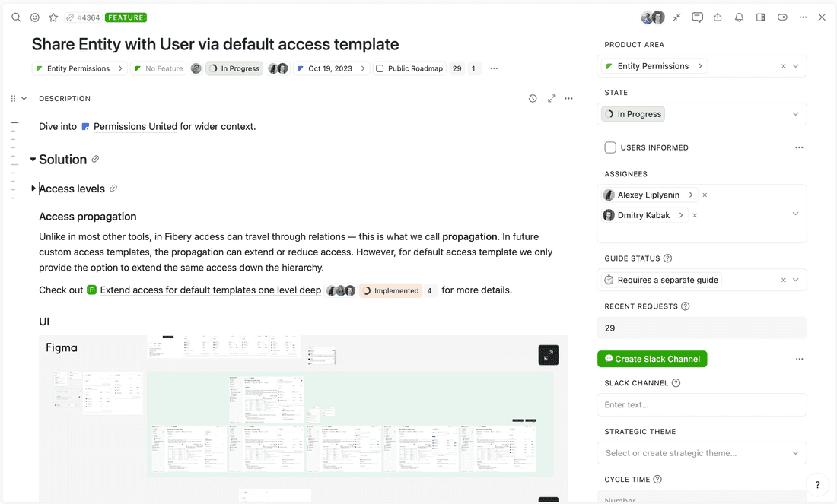Viewport: 837px width, 504px height.
Task: Open the Permissions United link
Action: (x=135, y=127)
